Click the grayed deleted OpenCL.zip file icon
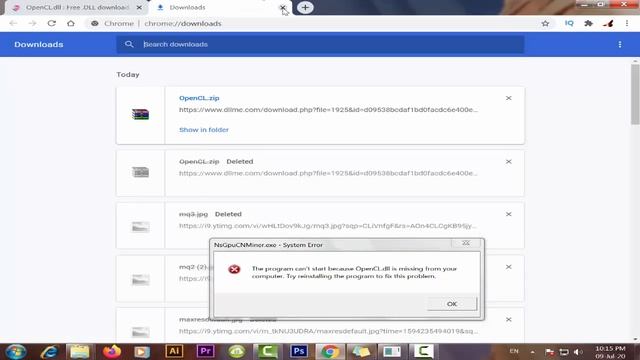The width and height of the screenshot is (640, 360). point(140,172)
